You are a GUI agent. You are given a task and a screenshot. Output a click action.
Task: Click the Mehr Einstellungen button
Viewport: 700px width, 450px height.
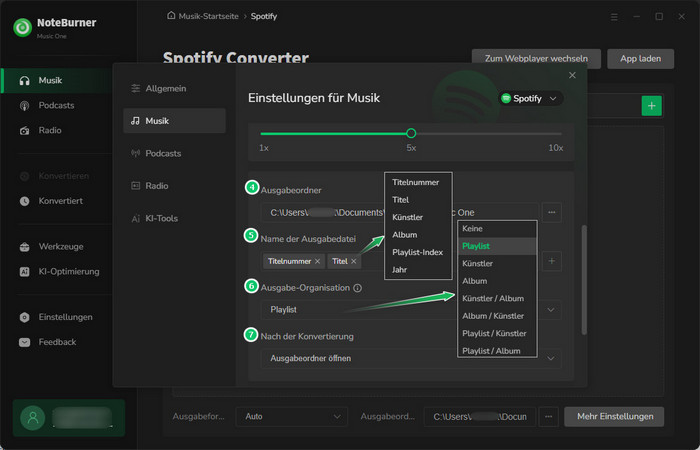tap(614, 417)
